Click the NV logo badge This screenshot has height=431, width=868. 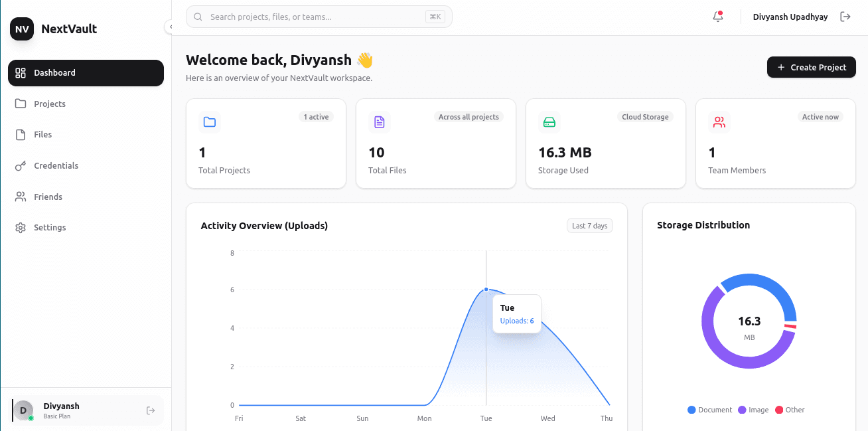22,29
